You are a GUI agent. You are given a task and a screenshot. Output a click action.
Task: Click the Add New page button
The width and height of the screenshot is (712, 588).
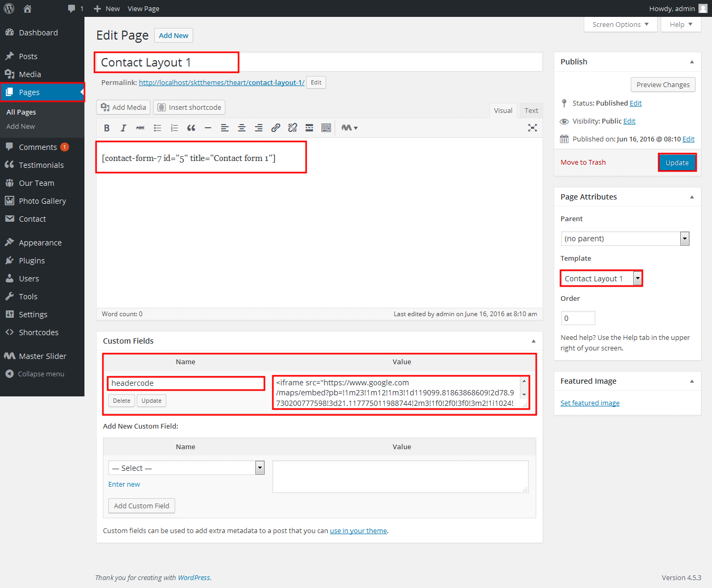pyautogui.click(x=174, y=35)
